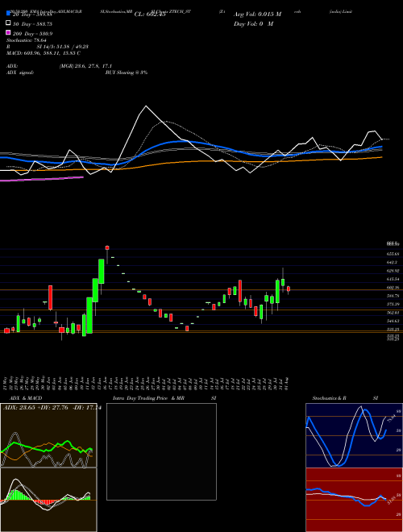Image resolution: width=403 pixels, height=532 pixels.
Task: Click the ADX & MACD heading
Action: [26, 398]
